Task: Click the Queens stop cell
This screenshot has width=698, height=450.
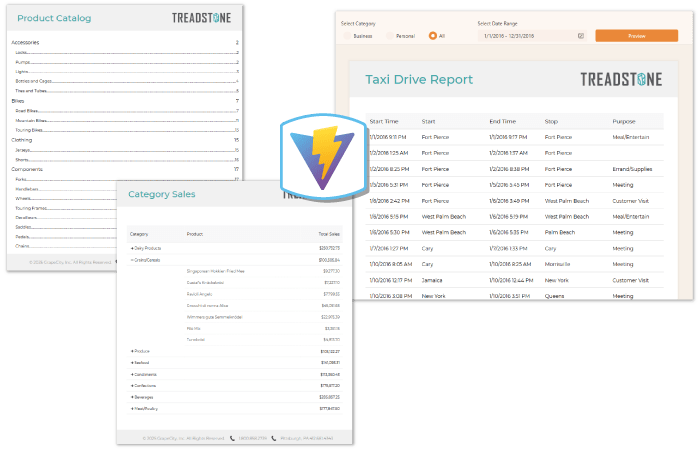Action: 554,296
